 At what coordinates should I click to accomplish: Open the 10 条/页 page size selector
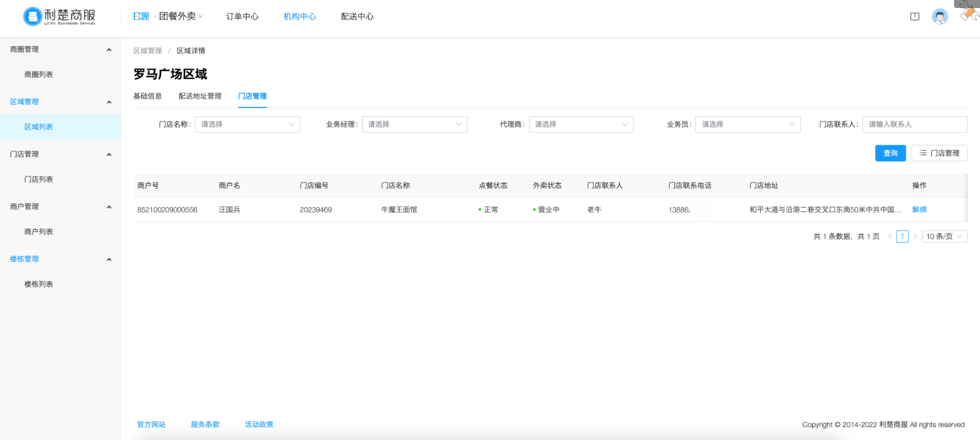944,237
